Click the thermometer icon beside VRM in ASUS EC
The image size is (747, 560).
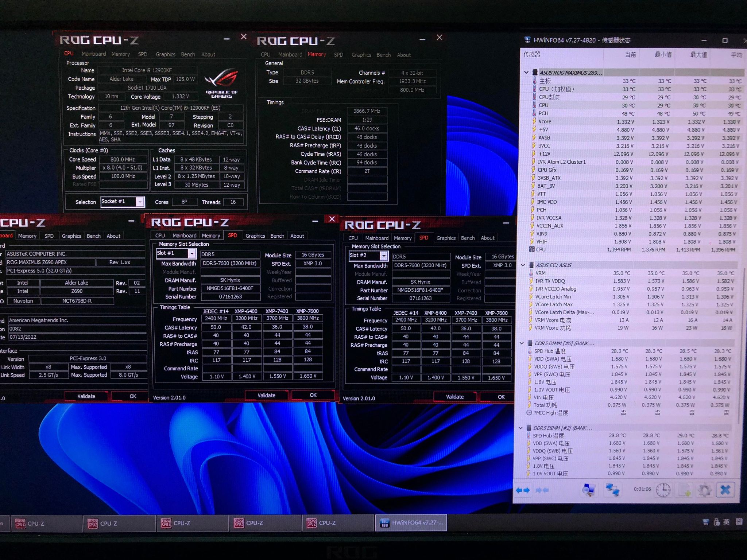point(531,273)
